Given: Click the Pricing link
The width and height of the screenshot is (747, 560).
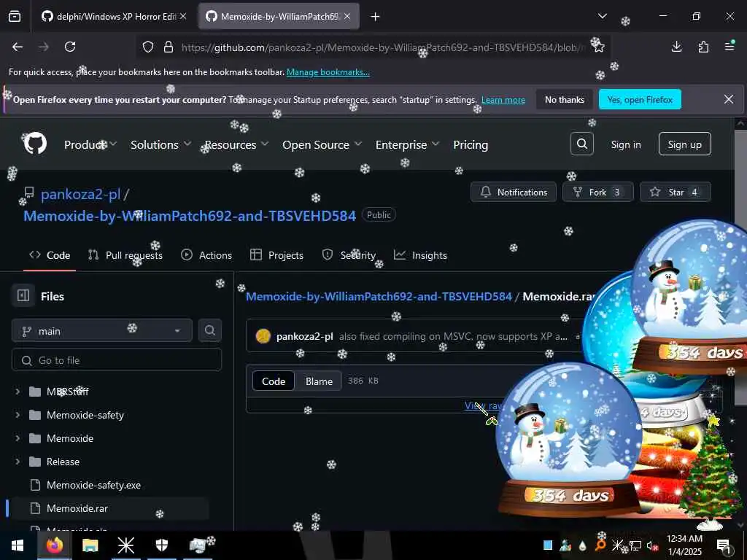Looking at the screenshot, I should (471, 144).
